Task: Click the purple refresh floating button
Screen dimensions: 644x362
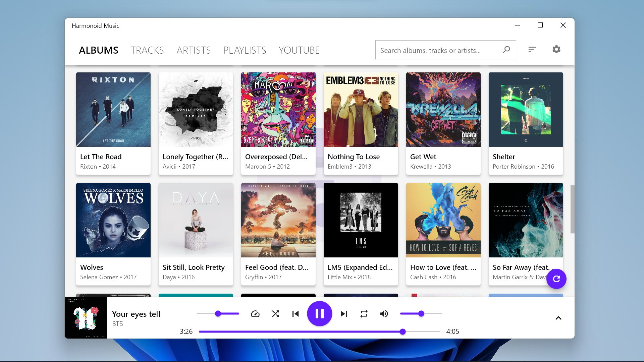Action: pyautogui.click(x=556, y=279)
